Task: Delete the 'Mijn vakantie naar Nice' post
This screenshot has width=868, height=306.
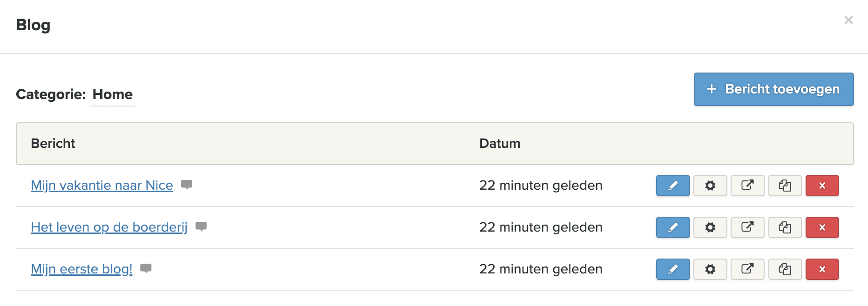Action: pos(822,186)
